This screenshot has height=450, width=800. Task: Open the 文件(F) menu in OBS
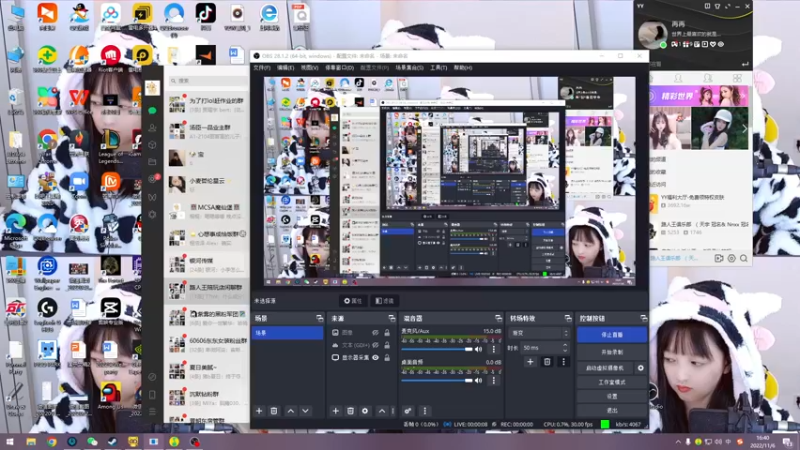(262, 68)
